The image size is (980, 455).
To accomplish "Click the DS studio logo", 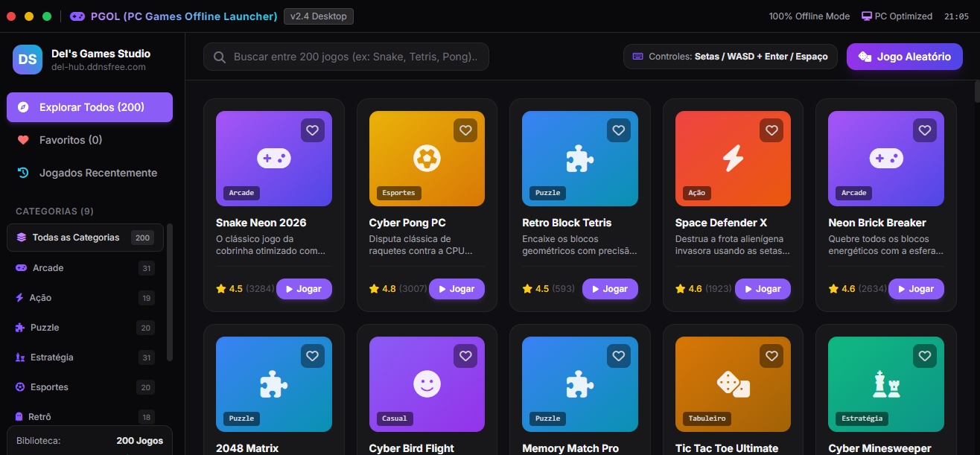I will (28, 60).
